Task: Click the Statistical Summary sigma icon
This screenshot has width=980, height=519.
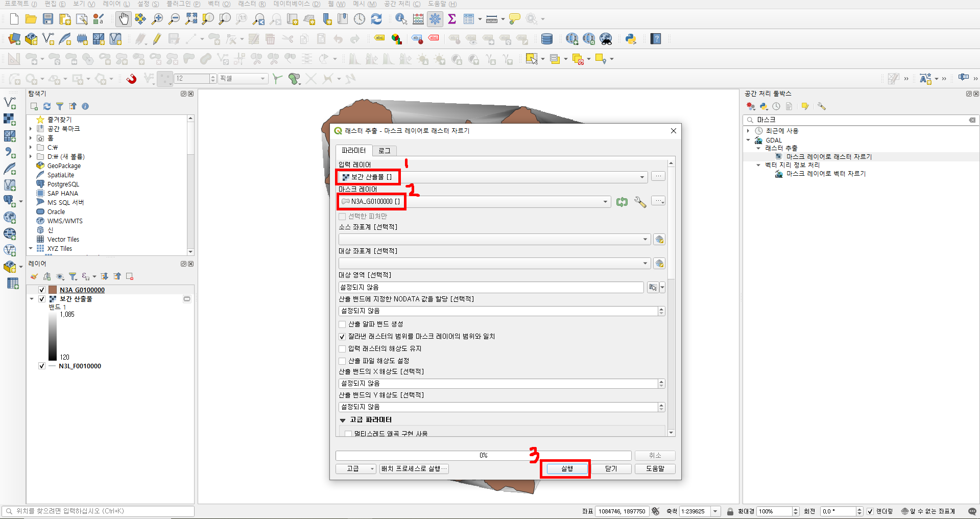Action: [452, 19]
